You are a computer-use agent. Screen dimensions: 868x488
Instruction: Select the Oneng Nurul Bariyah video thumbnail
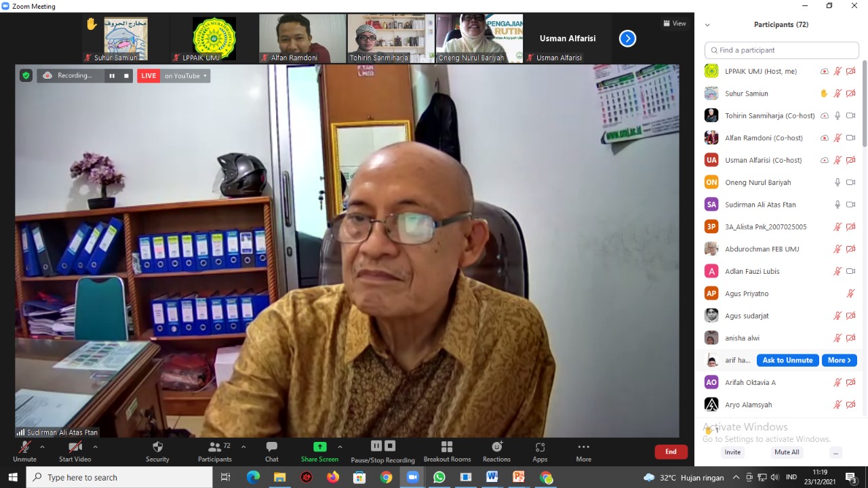coord(479,39)
